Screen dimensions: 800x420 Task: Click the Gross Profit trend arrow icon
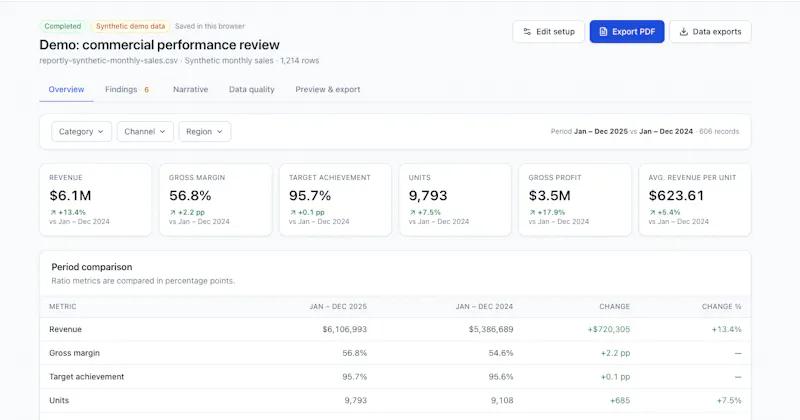tap(532, 212)
